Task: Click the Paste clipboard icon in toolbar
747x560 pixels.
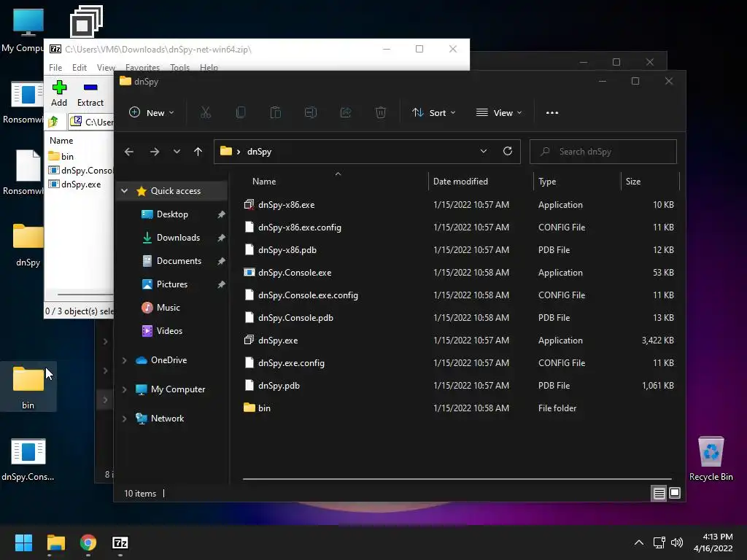Action: click(275, 113)
